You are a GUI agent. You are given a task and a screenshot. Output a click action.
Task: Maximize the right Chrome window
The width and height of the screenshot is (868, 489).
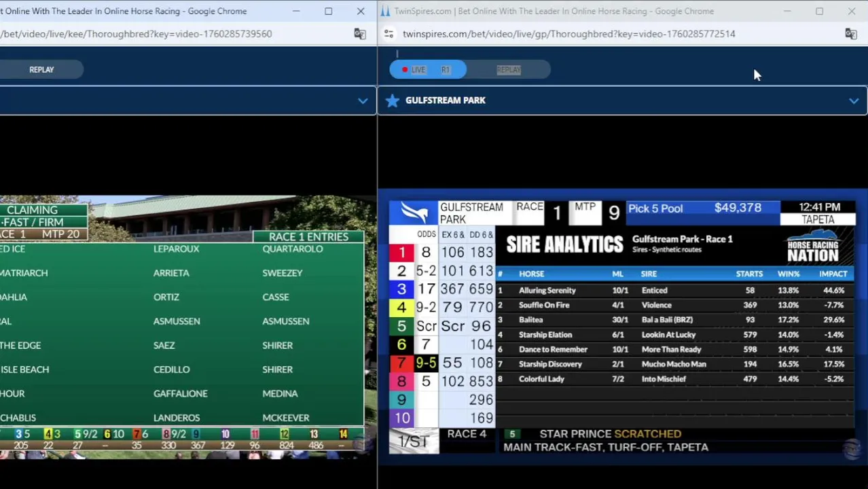pos(819,11)
